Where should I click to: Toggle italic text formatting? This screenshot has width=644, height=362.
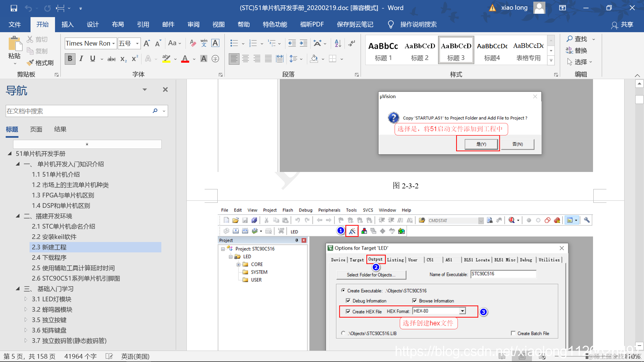[81, 59]
